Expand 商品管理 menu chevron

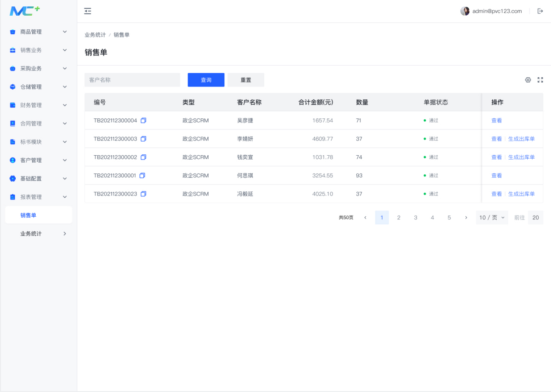point(65,32)
